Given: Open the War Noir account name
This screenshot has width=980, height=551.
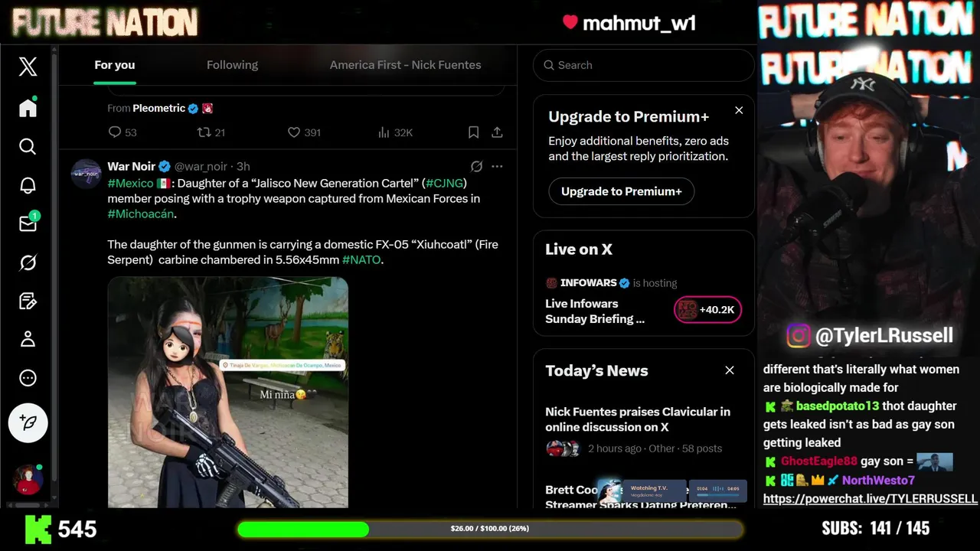Looking at the screenshot, I should click(131, 166).
